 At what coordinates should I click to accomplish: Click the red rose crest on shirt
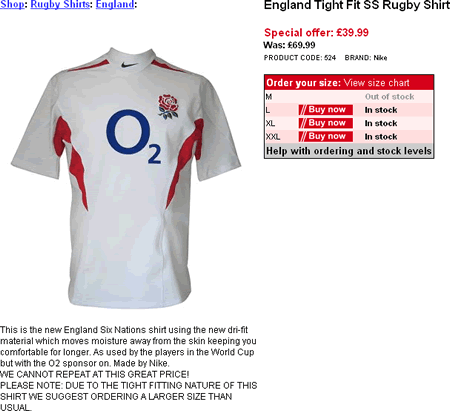168,107
